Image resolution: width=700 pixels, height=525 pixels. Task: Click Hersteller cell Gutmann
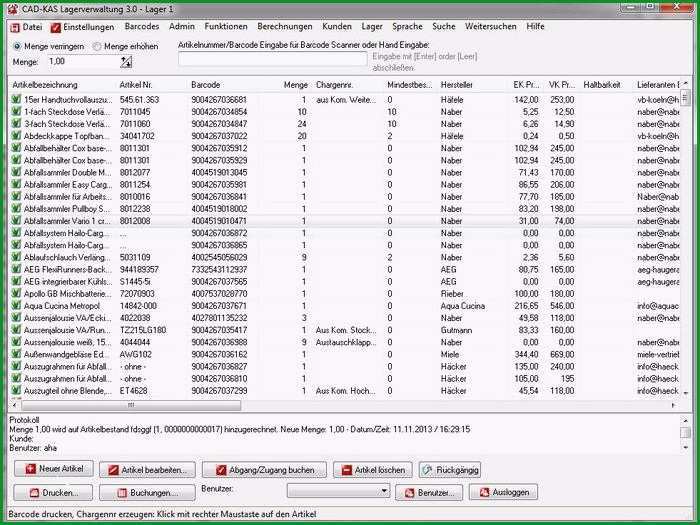pos(456,330)
